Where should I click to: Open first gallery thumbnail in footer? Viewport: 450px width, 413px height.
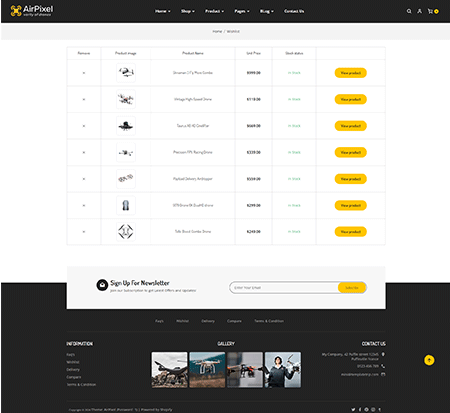click(169, 370)
